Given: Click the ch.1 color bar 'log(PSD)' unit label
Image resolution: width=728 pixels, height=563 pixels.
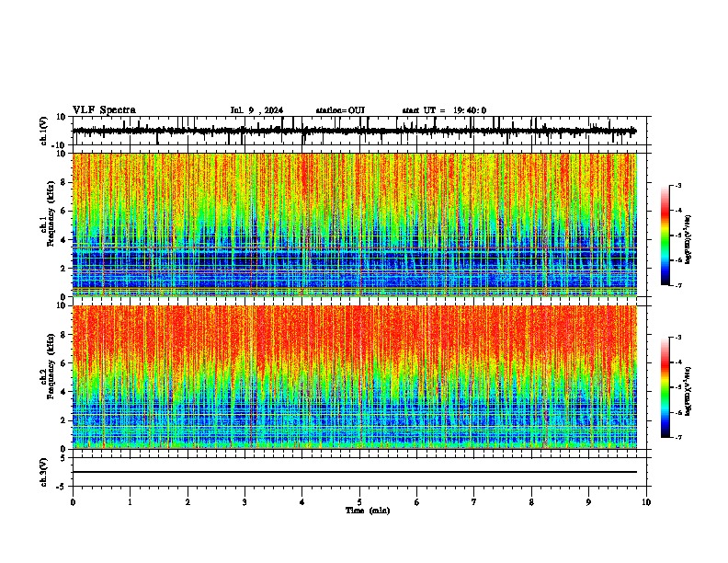Looking at the screenshot, I should (x=688, y=240).
